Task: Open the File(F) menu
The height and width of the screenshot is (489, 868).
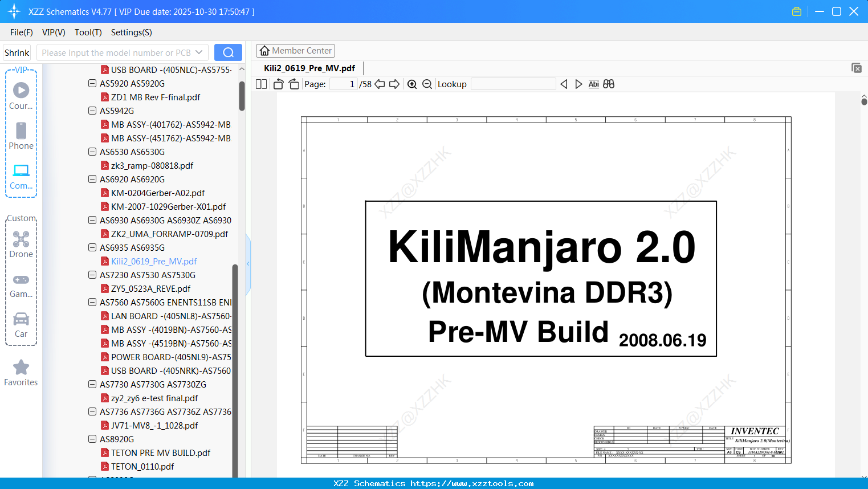Action: [x=22, y=32]
